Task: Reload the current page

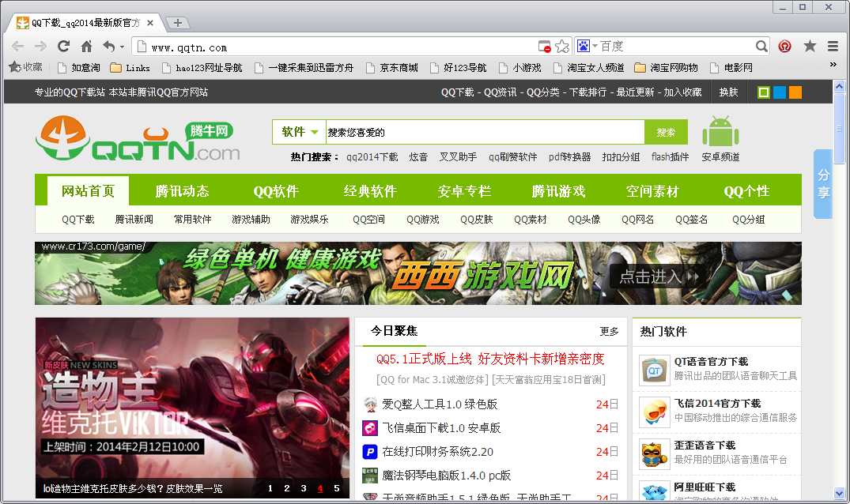Action: (63, 47)
